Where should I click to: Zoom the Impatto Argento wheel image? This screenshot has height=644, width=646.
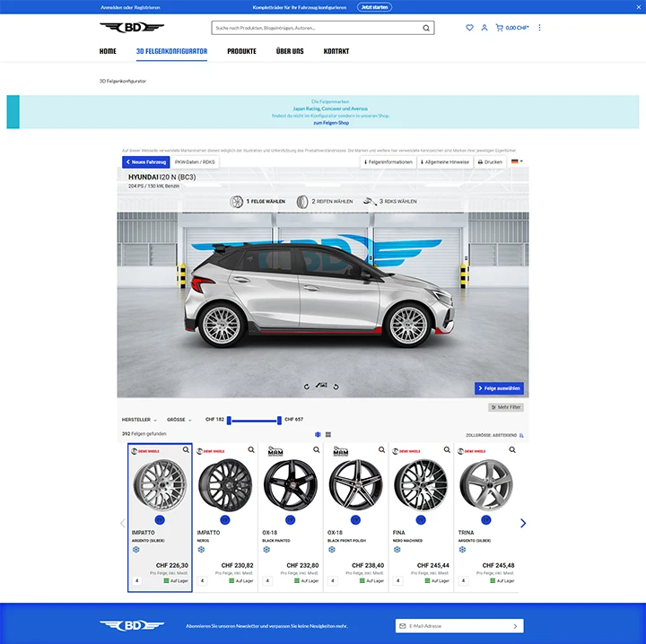[x=186, y=449]
